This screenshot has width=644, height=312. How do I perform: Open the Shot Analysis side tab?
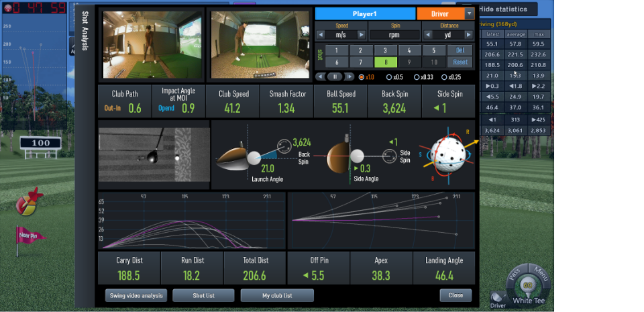pos(85,40)
